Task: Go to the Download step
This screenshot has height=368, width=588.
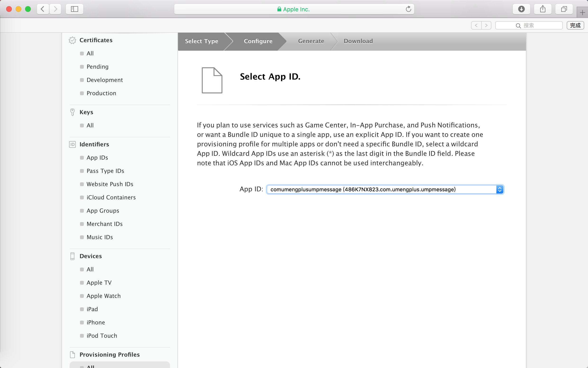Action: (x=358, y=41)
